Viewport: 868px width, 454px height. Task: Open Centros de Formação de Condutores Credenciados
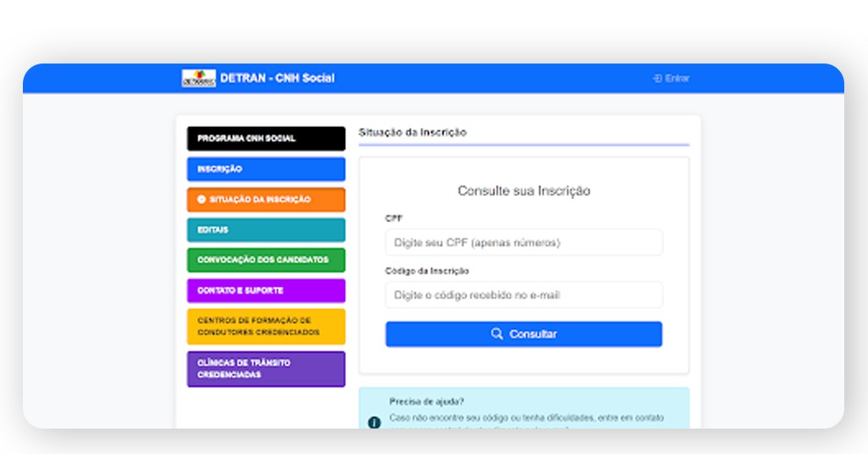pyautogui.click(x=266, y=327)
